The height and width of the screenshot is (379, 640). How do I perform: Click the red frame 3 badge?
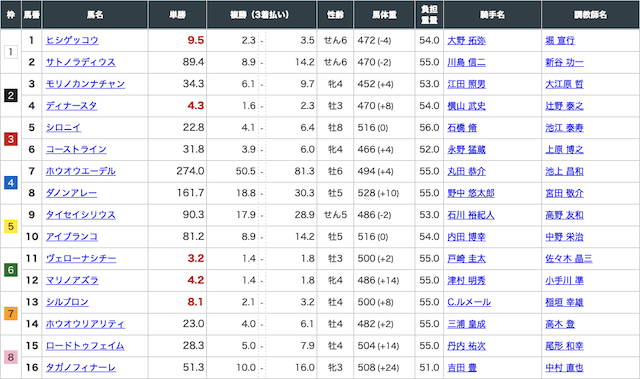11,139
